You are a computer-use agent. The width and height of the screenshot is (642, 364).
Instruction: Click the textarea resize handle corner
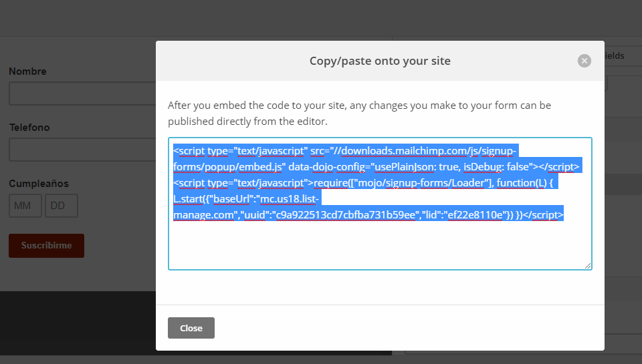pos(588,266)
